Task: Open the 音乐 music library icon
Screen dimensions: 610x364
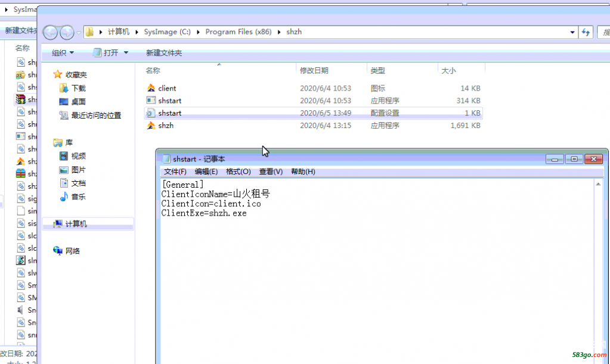Action: coord(64,197)
